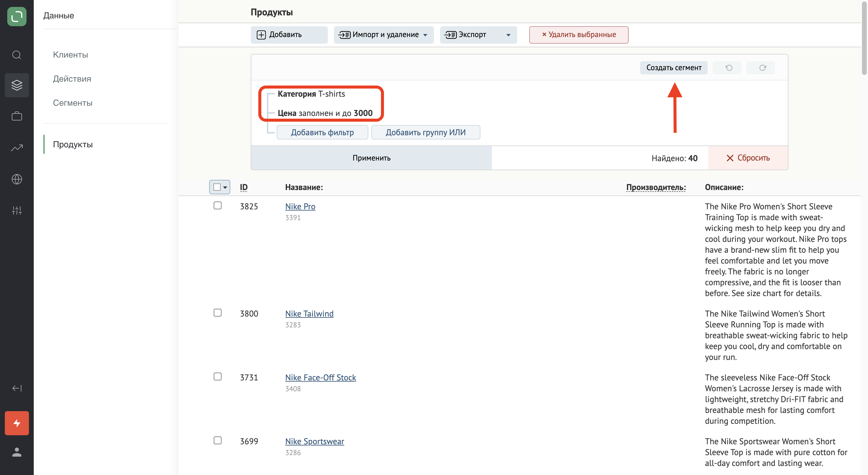The image size is (868, 475).
Task: Edit the Категория T-shirts filter
Action: [311, 94]
